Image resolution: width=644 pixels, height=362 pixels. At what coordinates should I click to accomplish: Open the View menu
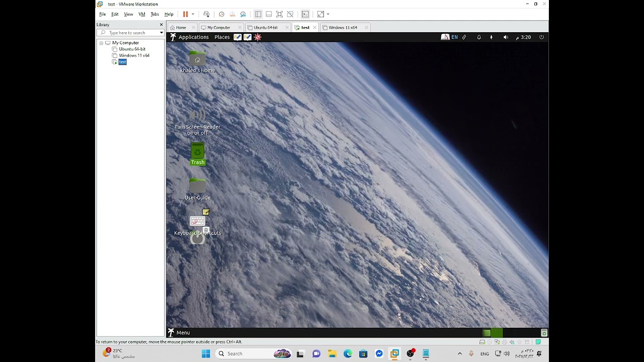(x=128, y=14)
